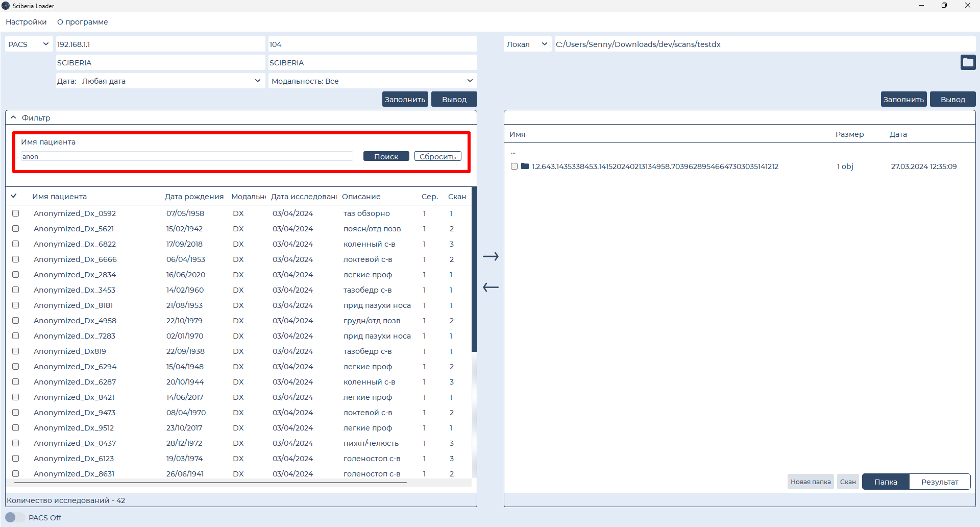
Task: Click the Размер column header
Action: click(849, 134)
